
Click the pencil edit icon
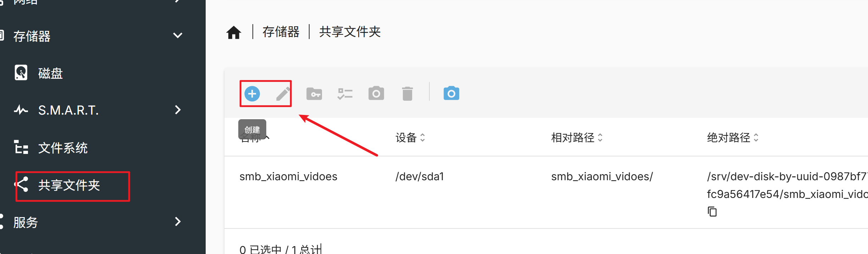(x=283, y=94)
